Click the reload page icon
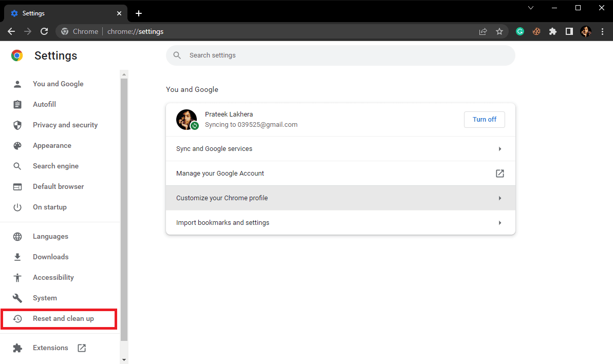This screenshot has height=364, width=613. [44, 31]
